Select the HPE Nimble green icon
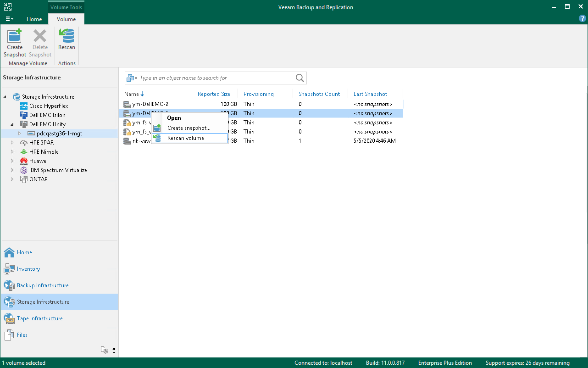Screen dimensions: 588x368 coord(24,152)
